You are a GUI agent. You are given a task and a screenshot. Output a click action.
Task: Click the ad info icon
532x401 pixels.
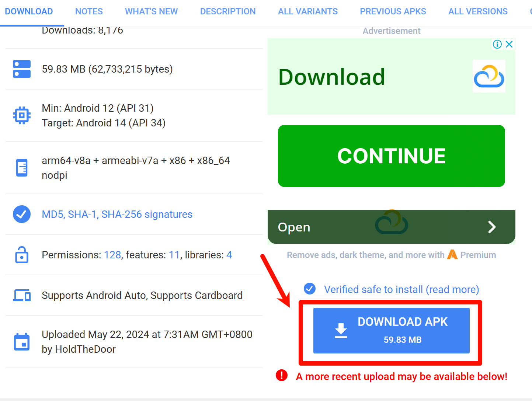pyautogui.click(x=497, y=44)
